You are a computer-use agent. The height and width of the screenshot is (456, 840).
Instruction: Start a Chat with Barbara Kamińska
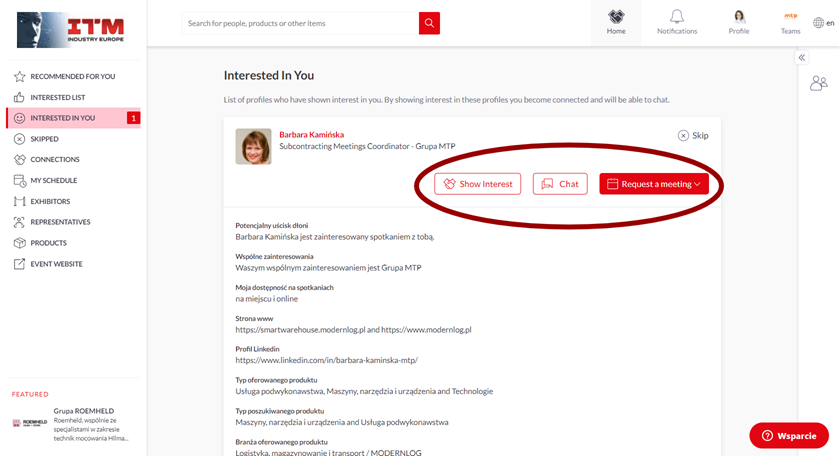coord(560,184)
